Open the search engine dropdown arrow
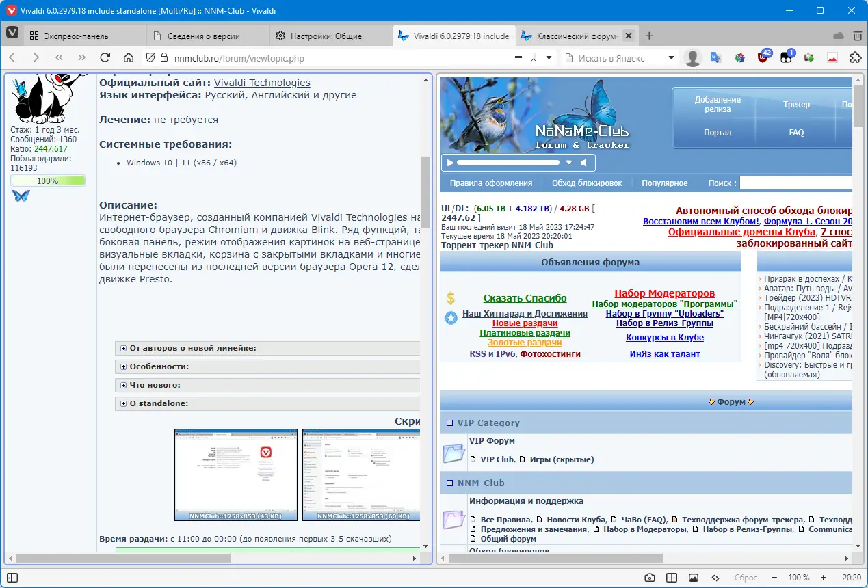This screenshot has height=588, width=868. pyautogui.click(x=671, y=58)
